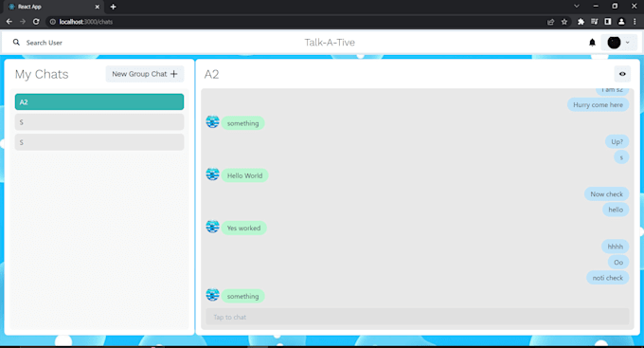Open the browser share icon

[551, 22]
